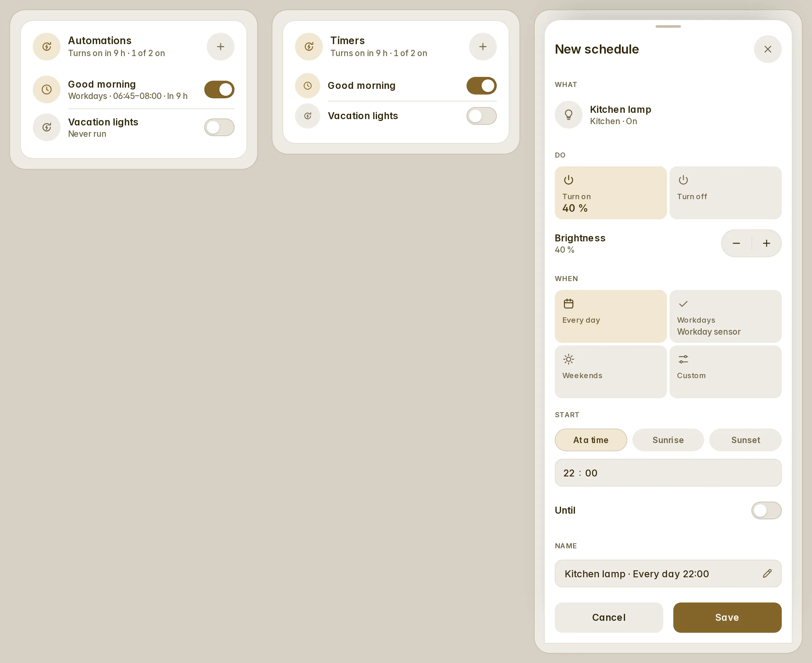The width and height of the screenshot is (812, 663).
Task: Click the Automations card header icon
Action: [47, 47]
